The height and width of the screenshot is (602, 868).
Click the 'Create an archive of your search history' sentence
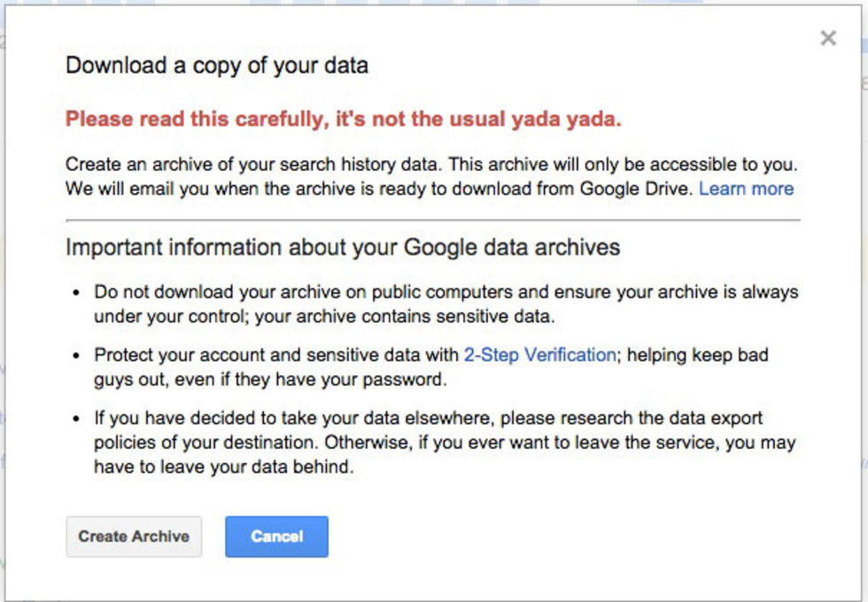[x=266, y=165]
